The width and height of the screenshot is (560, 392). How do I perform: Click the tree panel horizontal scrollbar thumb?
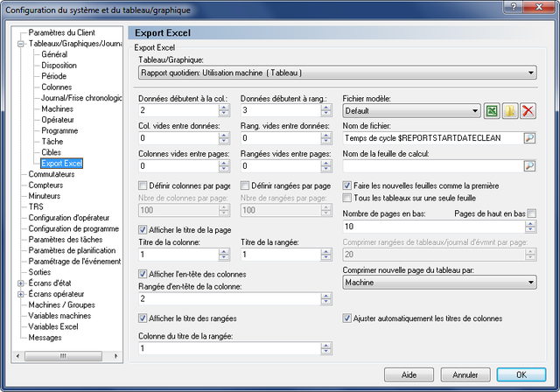pyautogui.click(x=63, y=356)
